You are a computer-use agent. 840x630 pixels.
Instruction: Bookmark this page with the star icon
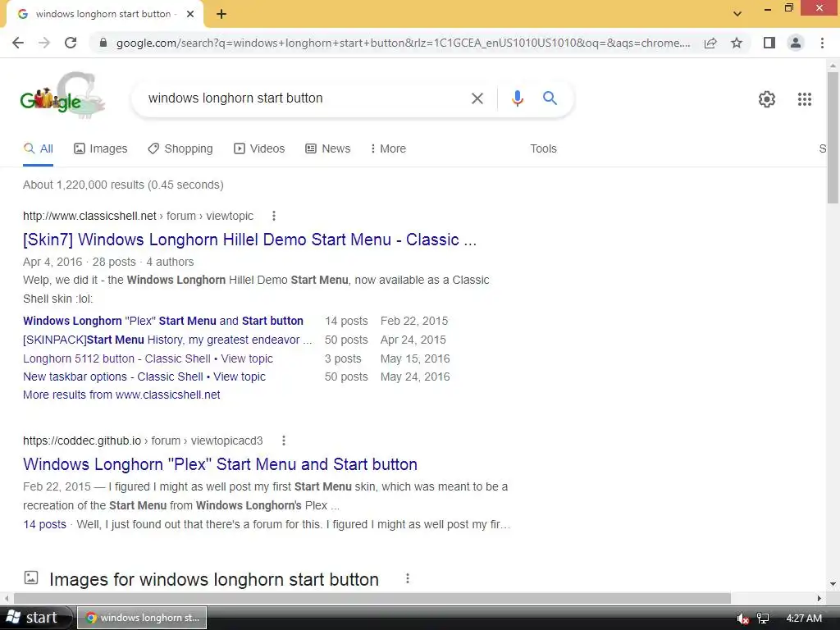737,43
